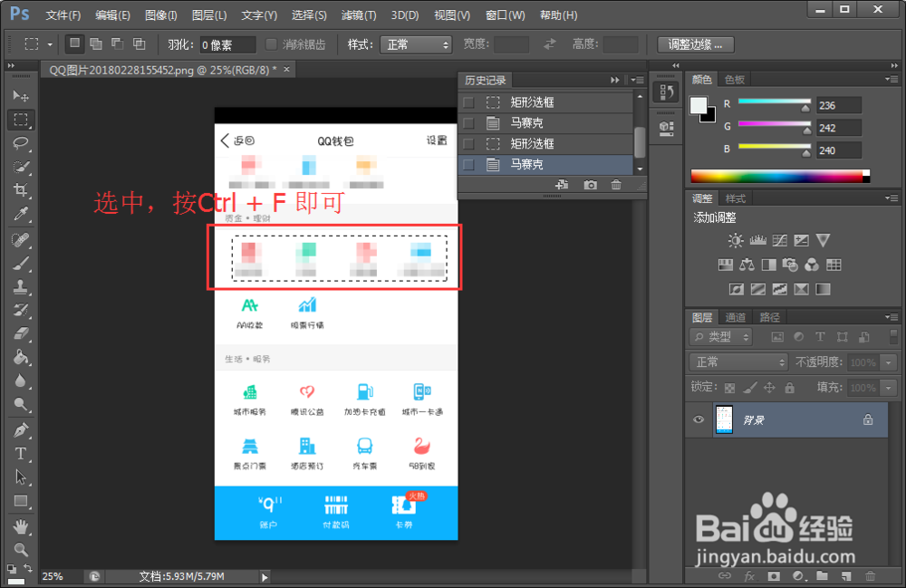Select the Lasso tool
Screen dimensions: 906x588
pos(21,143)
